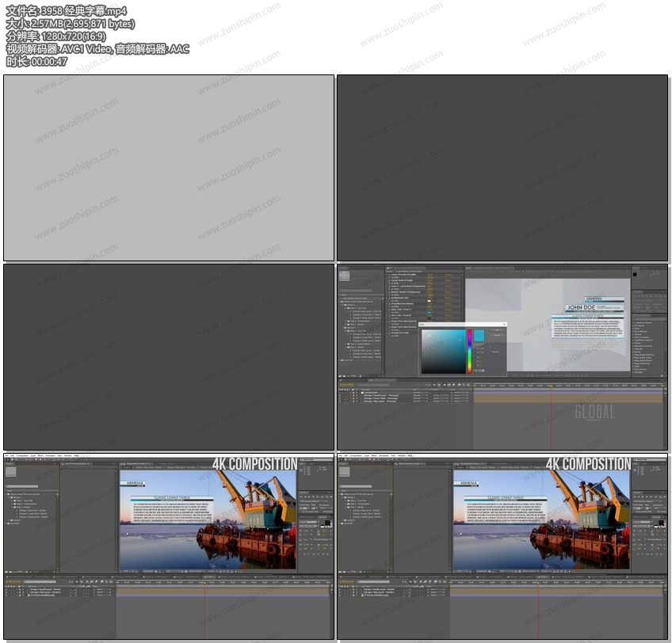Click Cancel in the Color dialog
Viewport: 672px width, 643px height.
coord(498,336)
